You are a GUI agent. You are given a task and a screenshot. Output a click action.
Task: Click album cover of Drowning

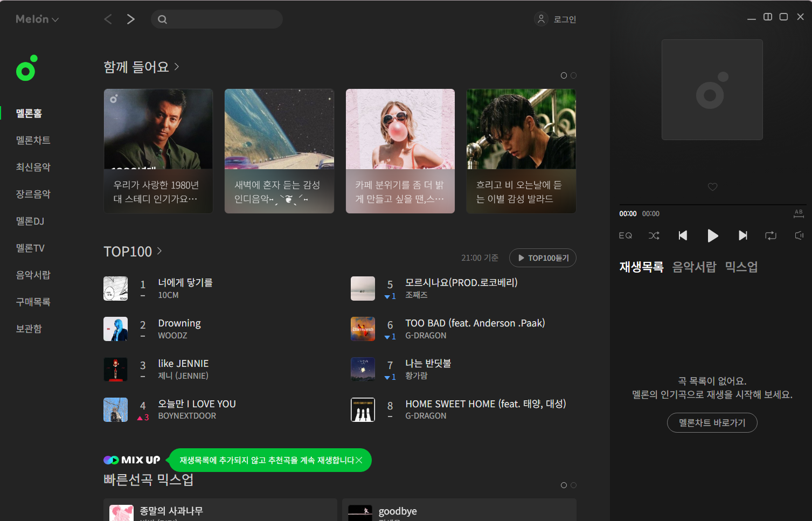pyautogui.click(x=116, y=329)
